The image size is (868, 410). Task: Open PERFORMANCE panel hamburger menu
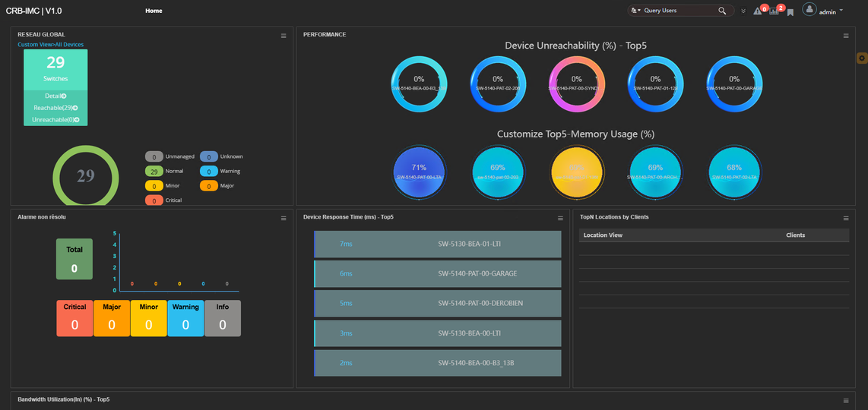pos(846,36)
